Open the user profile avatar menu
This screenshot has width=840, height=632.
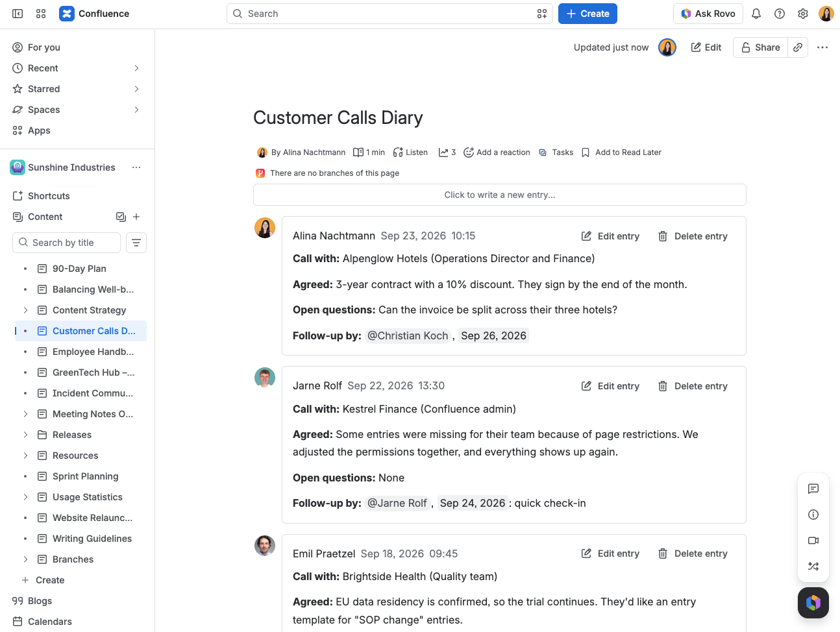coord(826,14)
